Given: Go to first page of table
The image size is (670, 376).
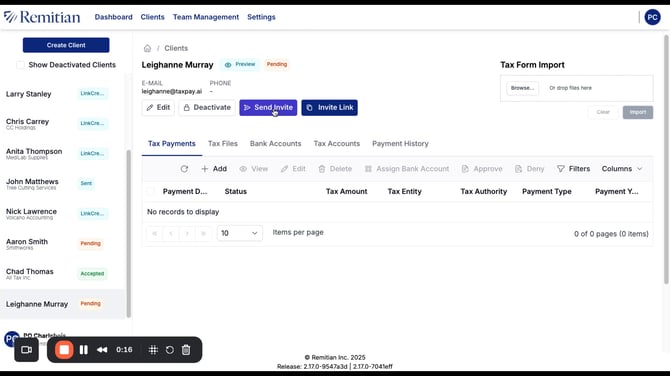Looking at the screenshot, I should point(154,233).
